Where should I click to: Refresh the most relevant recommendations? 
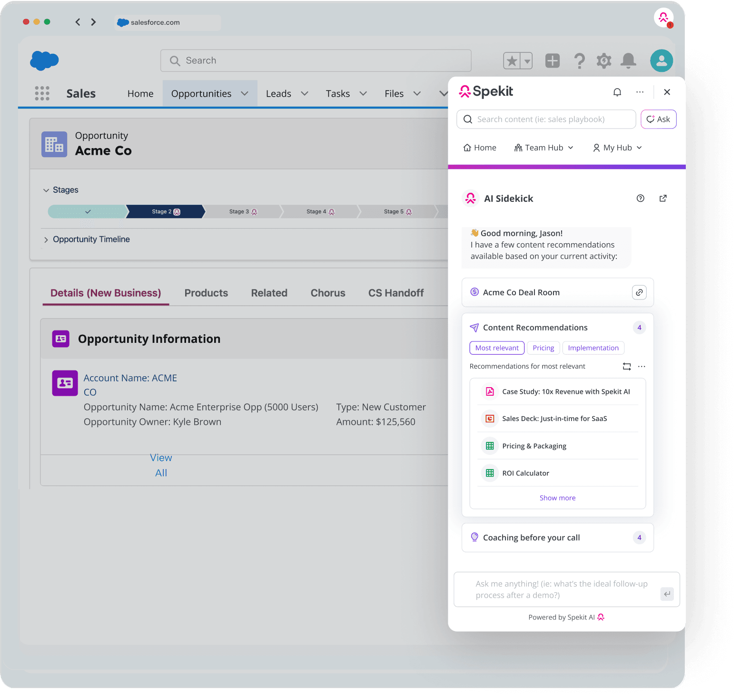tap(627, 366)
